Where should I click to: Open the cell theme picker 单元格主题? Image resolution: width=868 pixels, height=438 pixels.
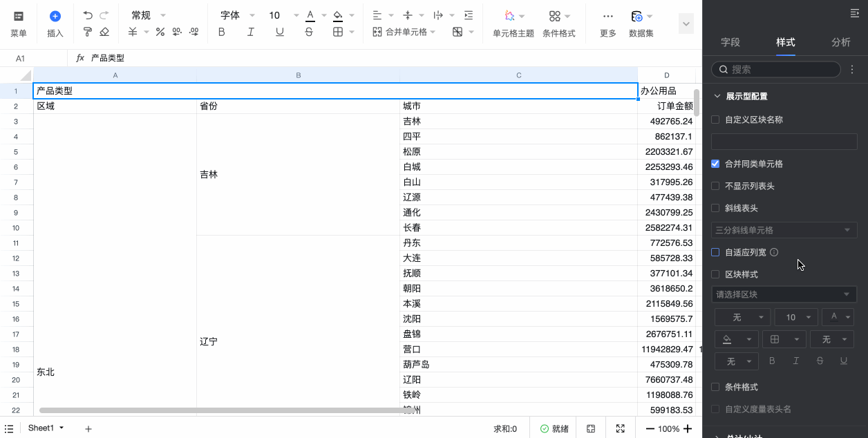tap(512, 23)
